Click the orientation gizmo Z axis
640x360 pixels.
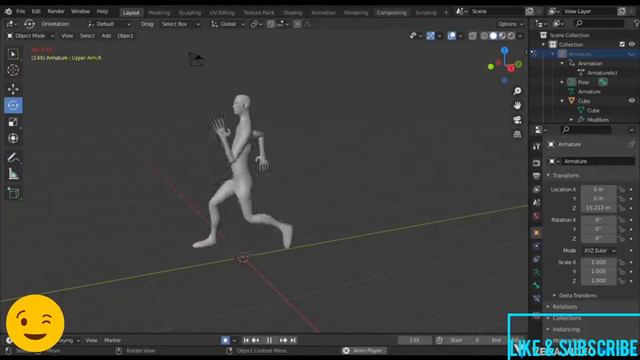coord(505,50)
